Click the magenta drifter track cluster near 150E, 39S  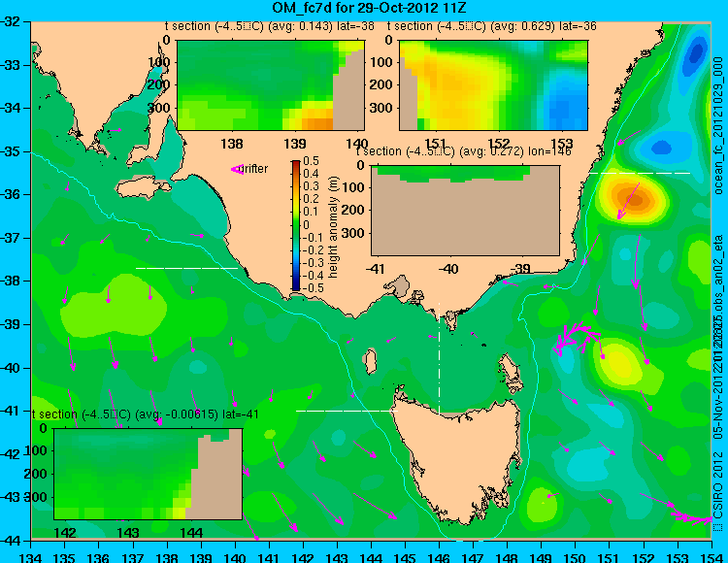[575, 338]
